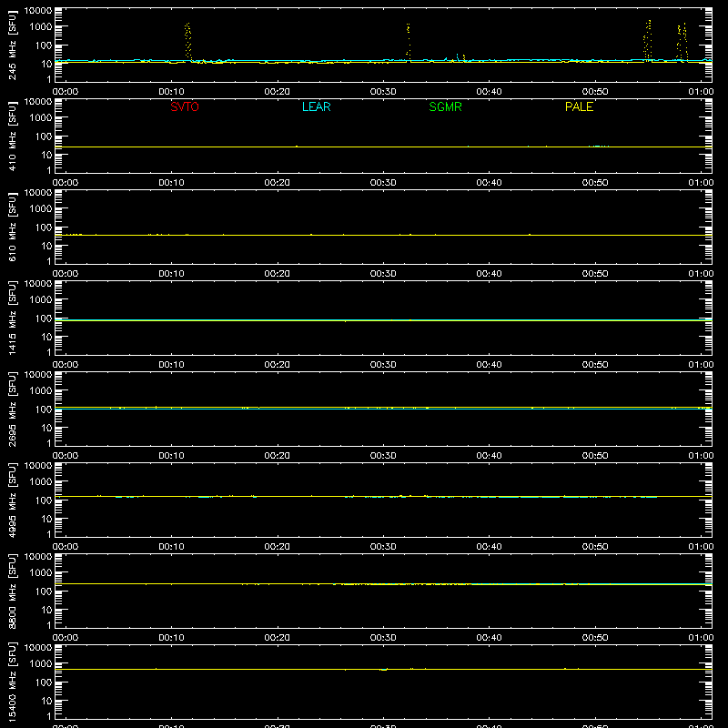Click the 10 y-axis label of the 1415 MHz plot
728x728 pixels.
46,337
